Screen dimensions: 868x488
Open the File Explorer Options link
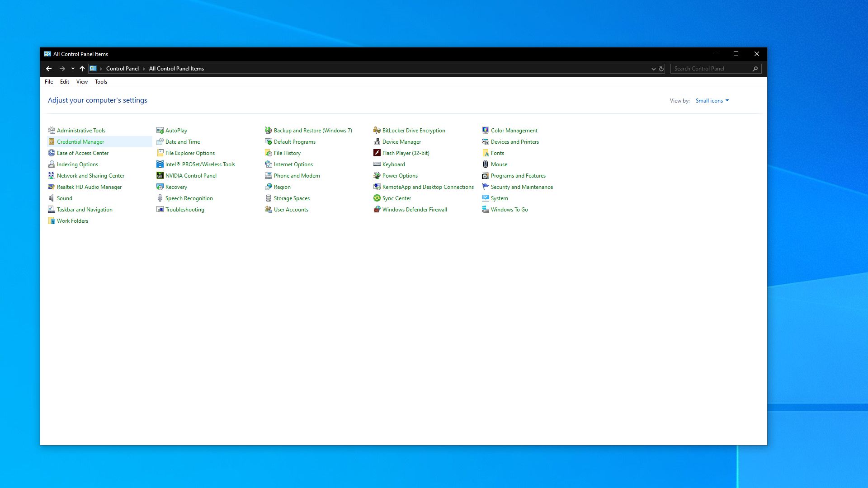[190, 153]
